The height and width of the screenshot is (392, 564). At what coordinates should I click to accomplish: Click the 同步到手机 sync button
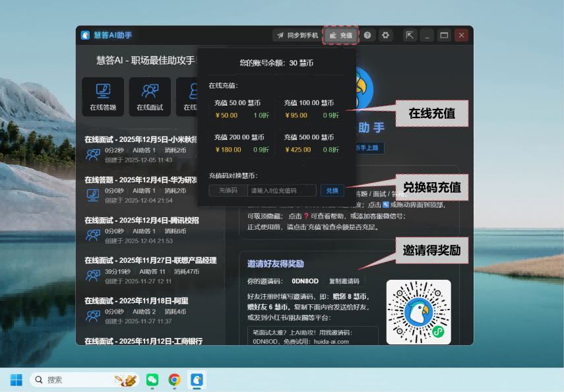[x=297, y=35]
